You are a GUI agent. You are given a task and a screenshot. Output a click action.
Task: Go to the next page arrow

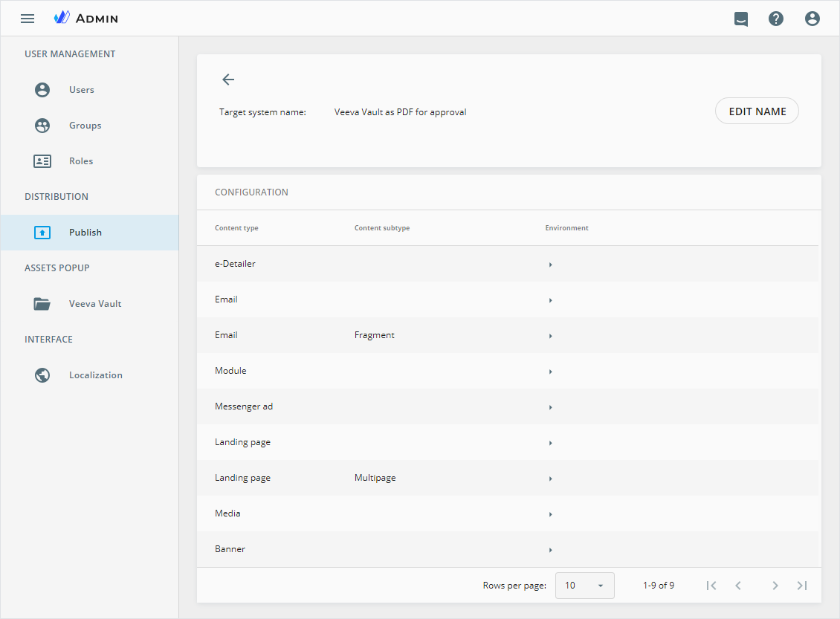775,586
